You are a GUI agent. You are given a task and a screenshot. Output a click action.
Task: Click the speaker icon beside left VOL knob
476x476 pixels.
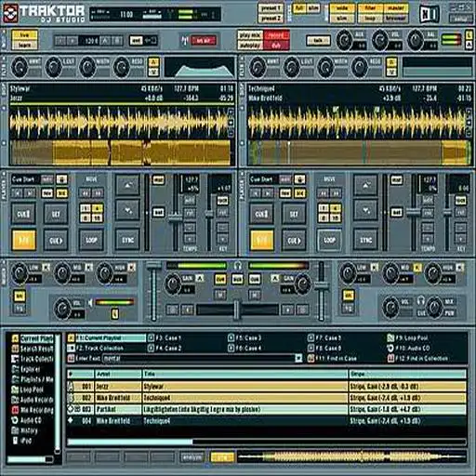90,302
